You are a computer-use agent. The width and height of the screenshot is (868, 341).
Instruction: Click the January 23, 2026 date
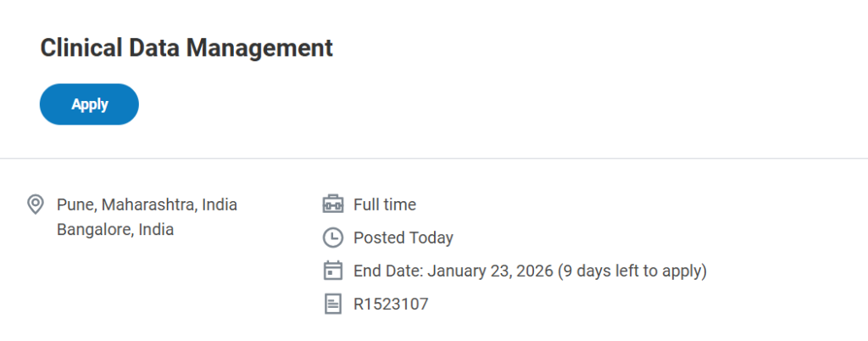point(490,271)
